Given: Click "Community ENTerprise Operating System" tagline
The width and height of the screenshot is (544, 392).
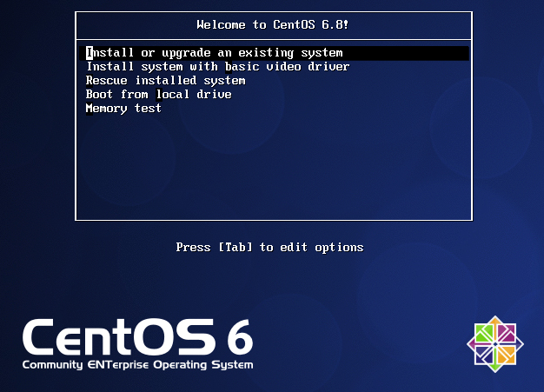Looking at the screenshot, I should coord(137,365).
